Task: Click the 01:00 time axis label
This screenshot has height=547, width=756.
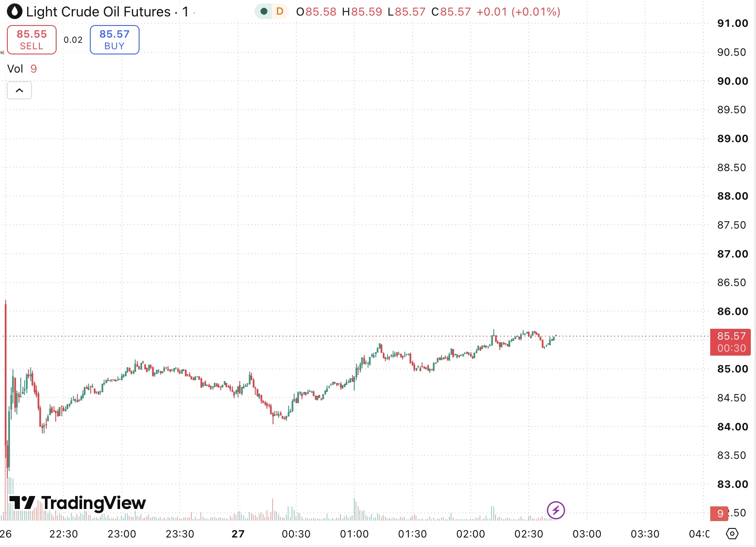Action: (x=354, y=534)
